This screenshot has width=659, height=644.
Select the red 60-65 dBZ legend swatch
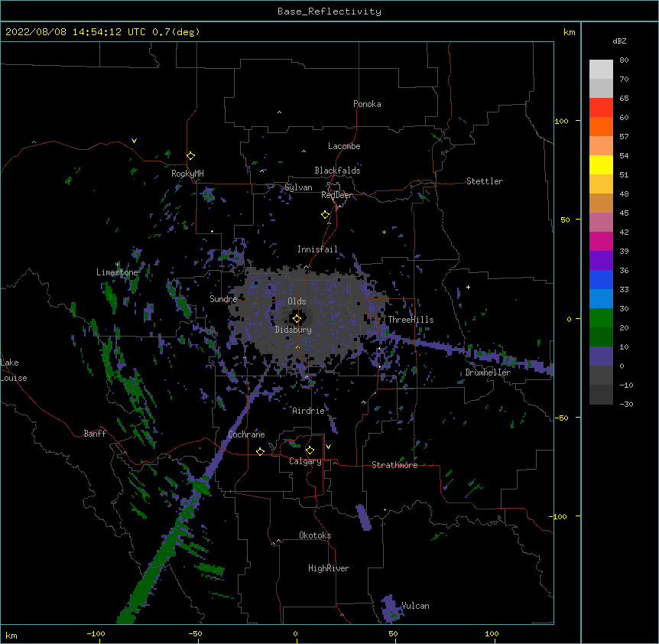click(601, 108)
